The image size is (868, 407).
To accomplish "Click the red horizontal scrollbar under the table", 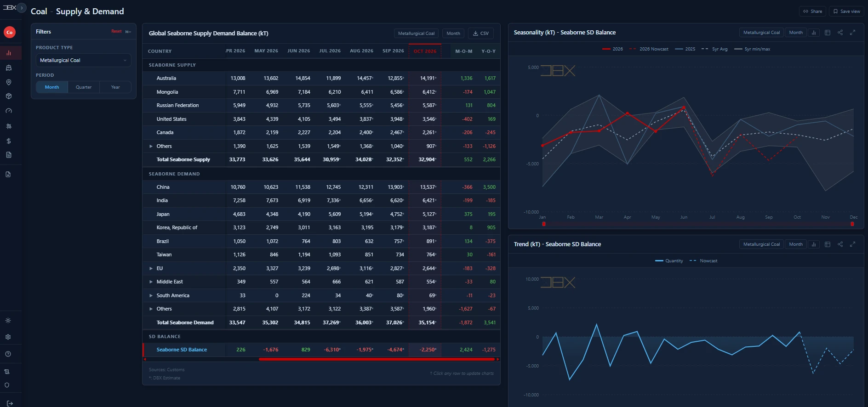I will (377, 359).
